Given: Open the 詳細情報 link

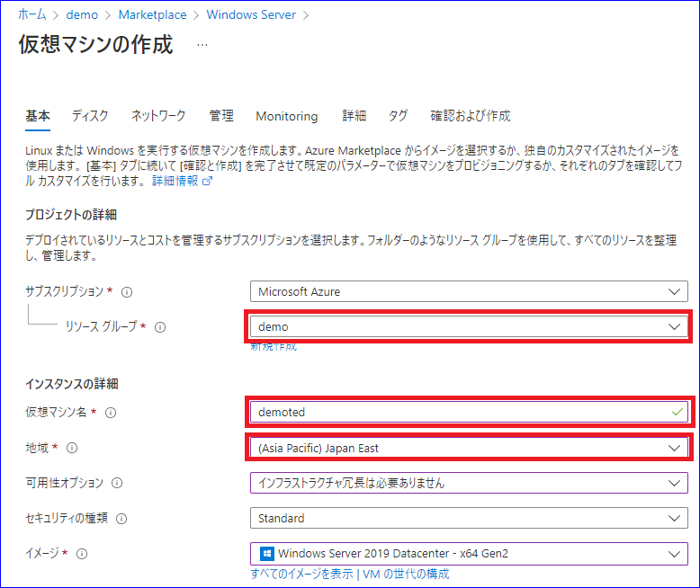Looking at the screenshot, I should [182, 181].
